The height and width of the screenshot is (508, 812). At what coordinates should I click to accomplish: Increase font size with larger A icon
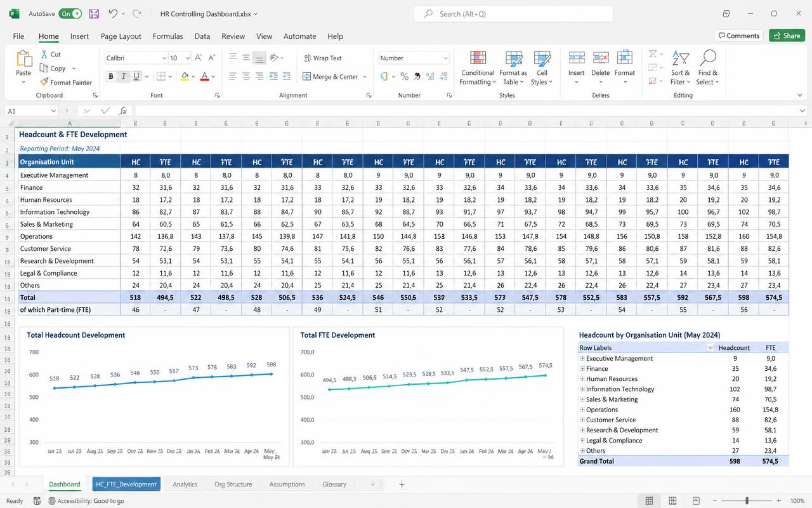[x=198, y=58]
